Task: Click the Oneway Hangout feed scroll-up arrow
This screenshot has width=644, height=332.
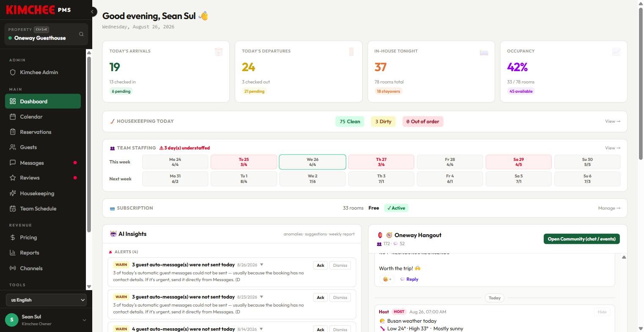Action: (624, 257)
